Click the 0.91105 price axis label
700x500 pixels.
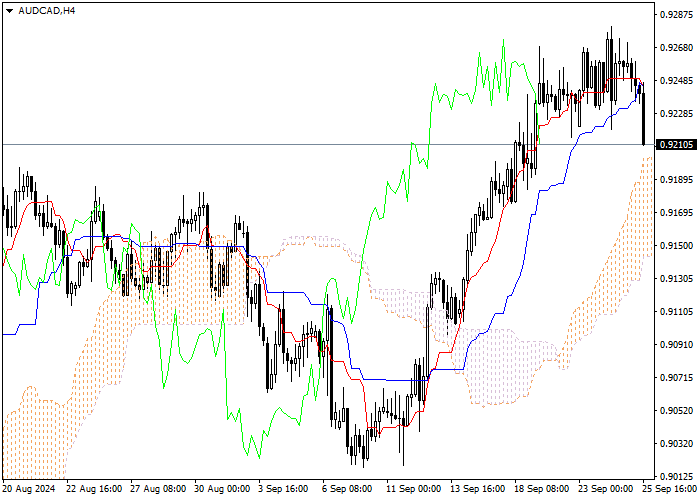[677, 312]
